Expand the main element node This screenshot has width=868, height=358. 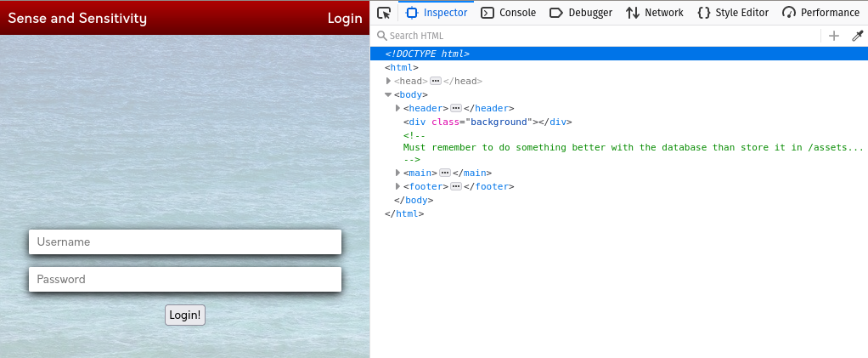[397, 173]
